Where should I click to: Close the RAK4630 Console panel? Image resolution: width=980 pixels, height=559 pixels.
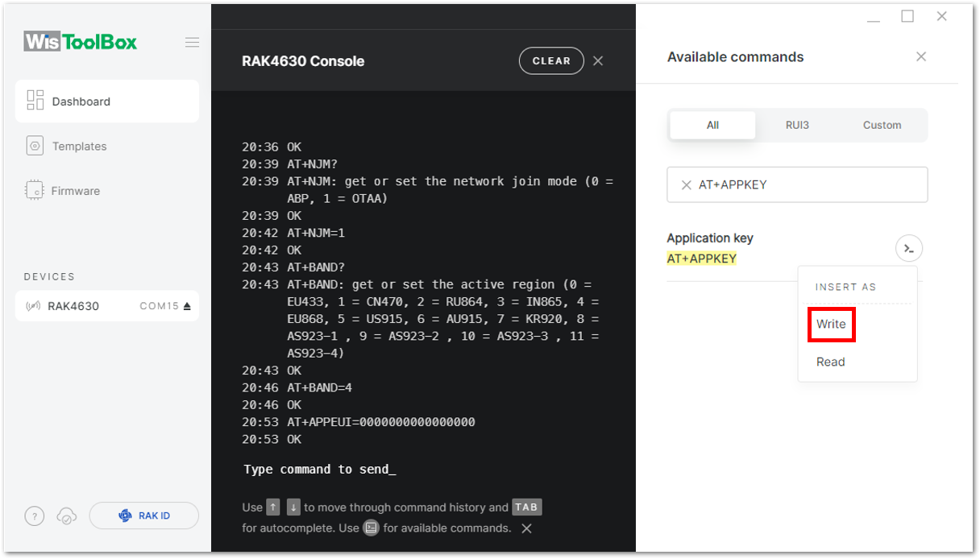coord(598,61)
